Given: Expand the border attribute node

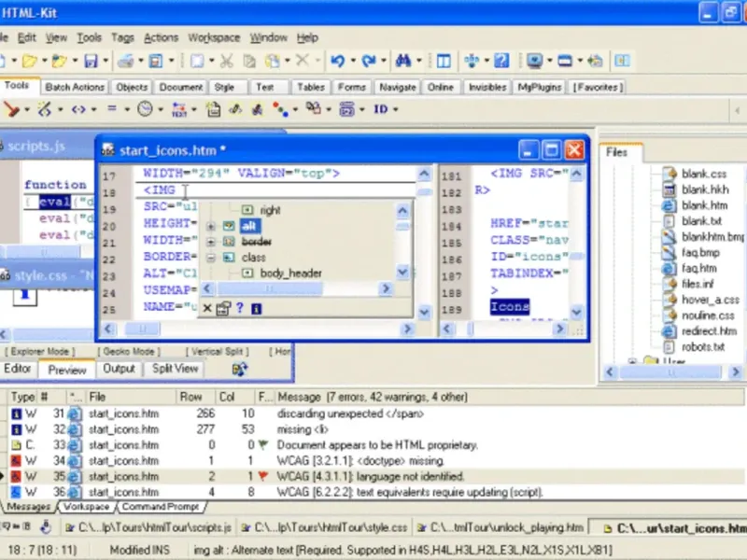Looking at the screenshot, I should coord(211,242).
